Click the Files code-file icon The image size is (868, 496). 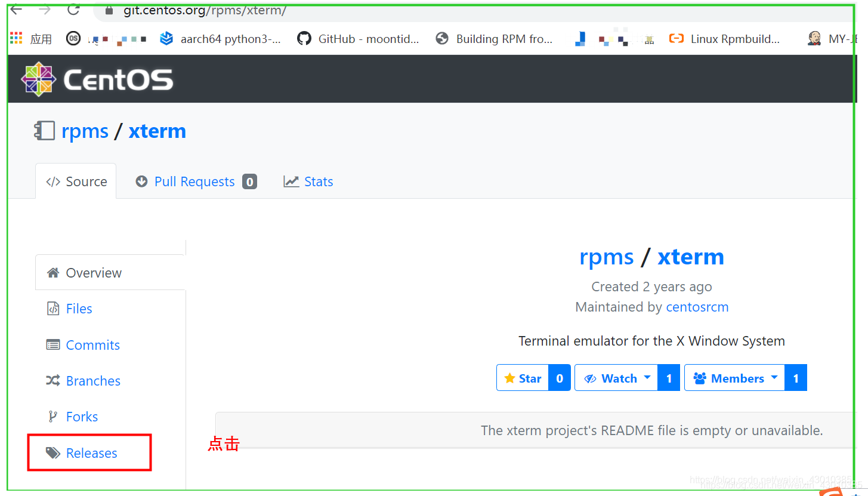click(x=53, y=309)
